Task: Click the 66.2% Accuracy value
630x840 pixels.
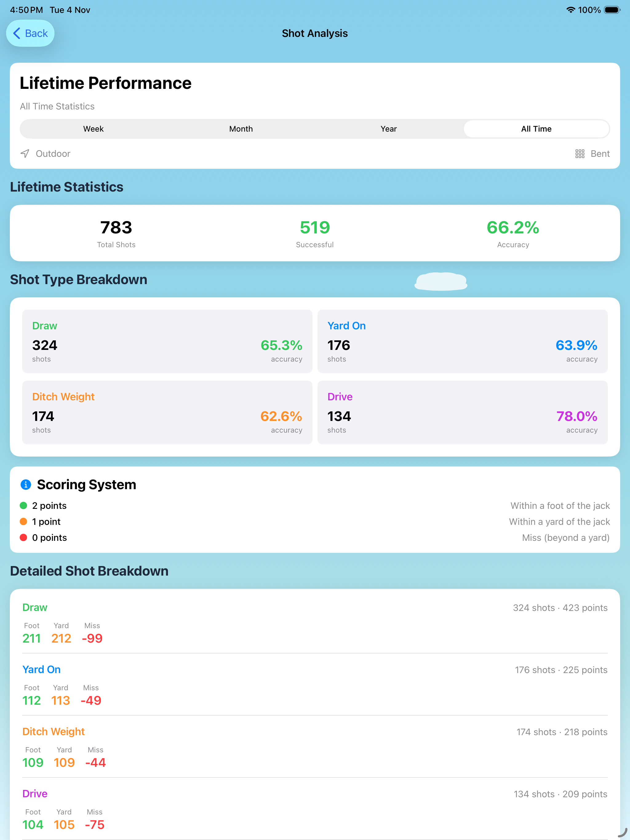Action: pos(513,228)
